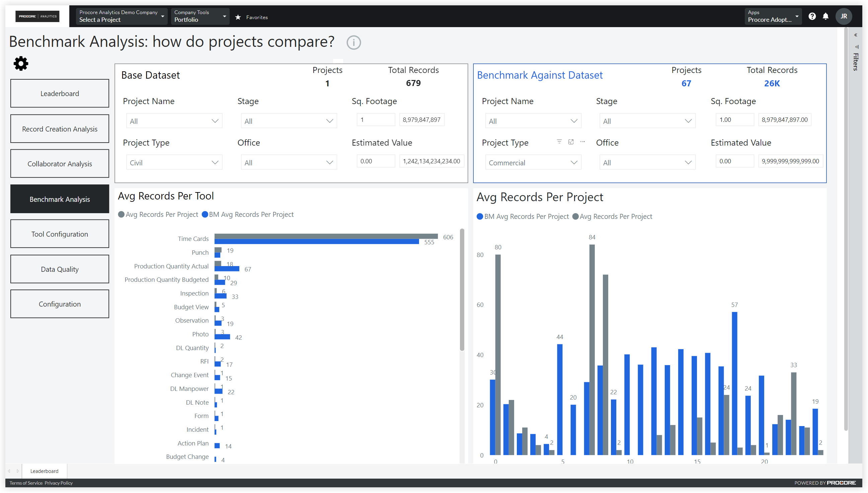Expand Benchmark Stage dropdown

pyautogui.click(x=647, y=121)
